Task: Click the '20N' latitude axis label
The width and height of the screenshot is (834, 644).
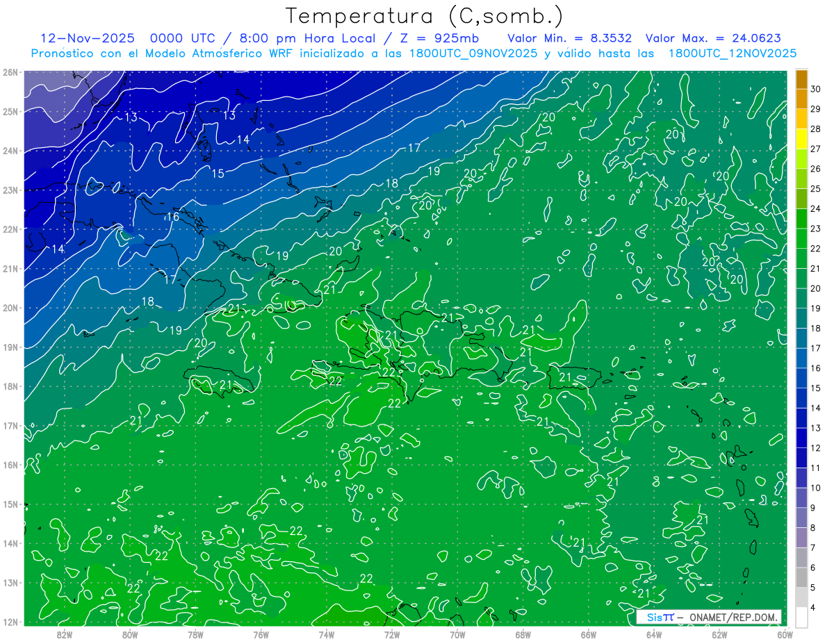Action: point(11,308)
